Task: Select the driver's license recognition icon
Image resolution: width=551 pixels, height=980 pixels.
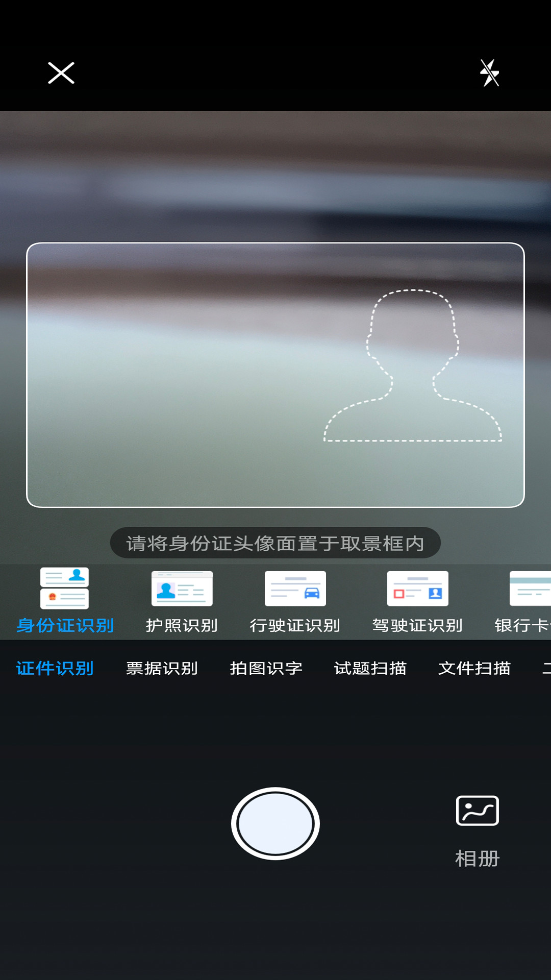Action: click(x=417, y=589)
